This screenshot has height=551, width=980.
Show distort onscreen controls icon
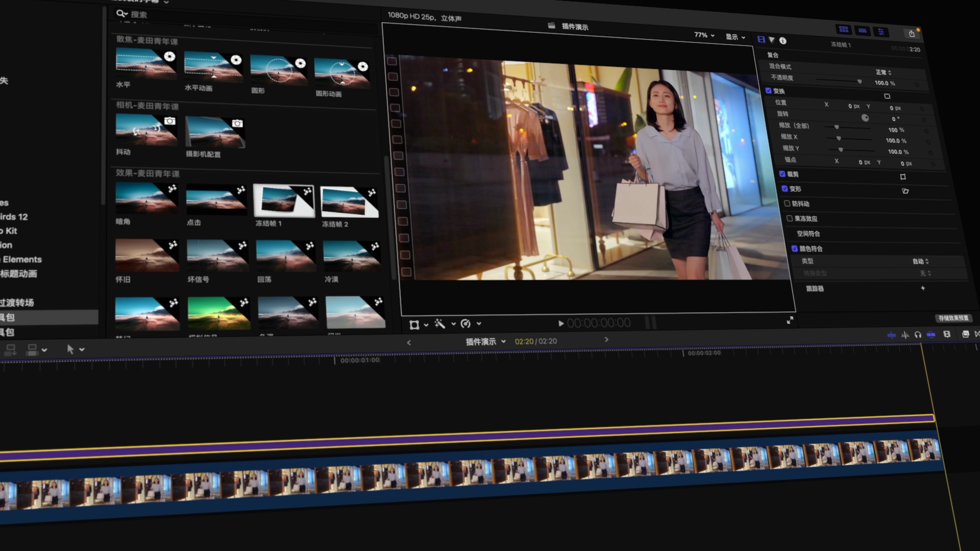click(x=905, y=191)
